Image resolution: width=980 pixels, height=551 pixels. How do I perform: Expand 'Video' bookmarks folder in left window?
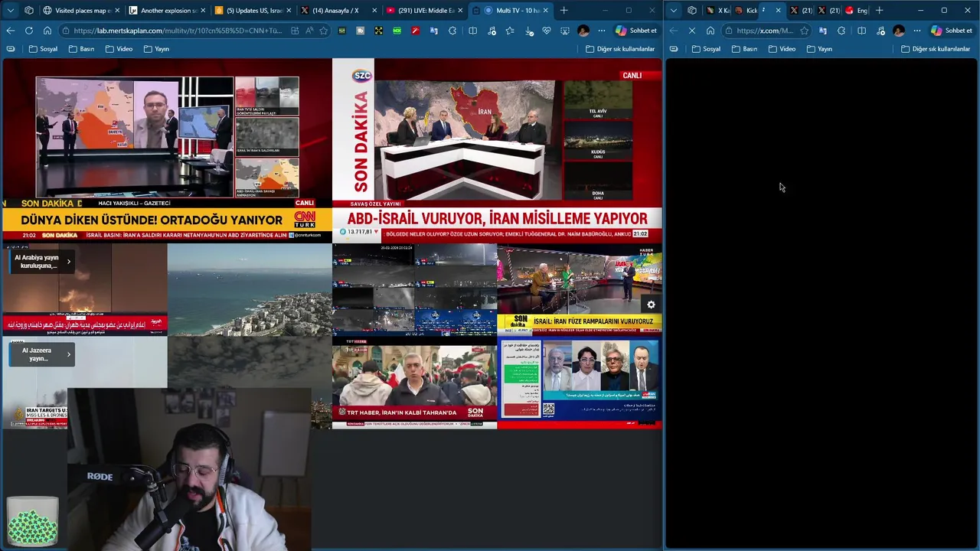[119, 49]
